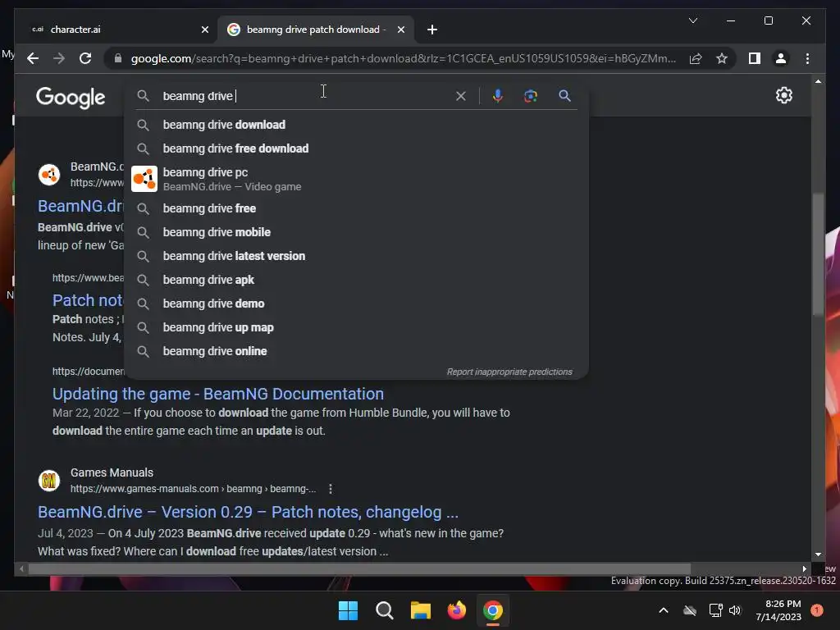
Task: Choose suggestion beamng drive up map
Action: tap(356, 327)
